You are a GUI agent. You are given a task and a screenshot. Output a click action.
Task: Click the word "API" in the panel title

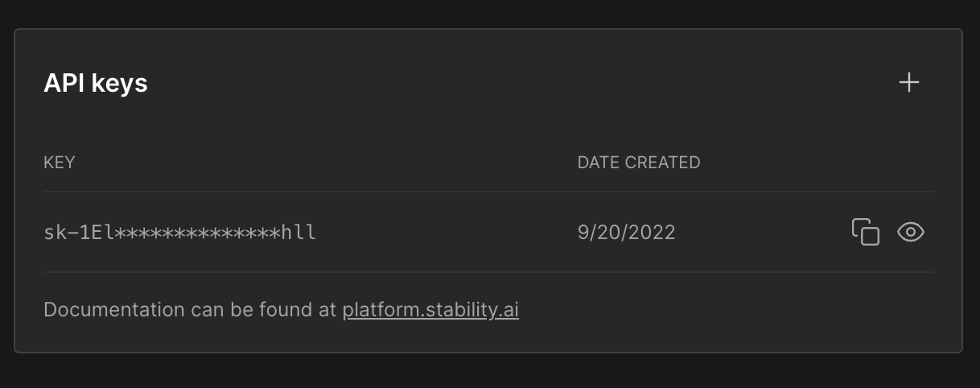(x=64, y=83)
